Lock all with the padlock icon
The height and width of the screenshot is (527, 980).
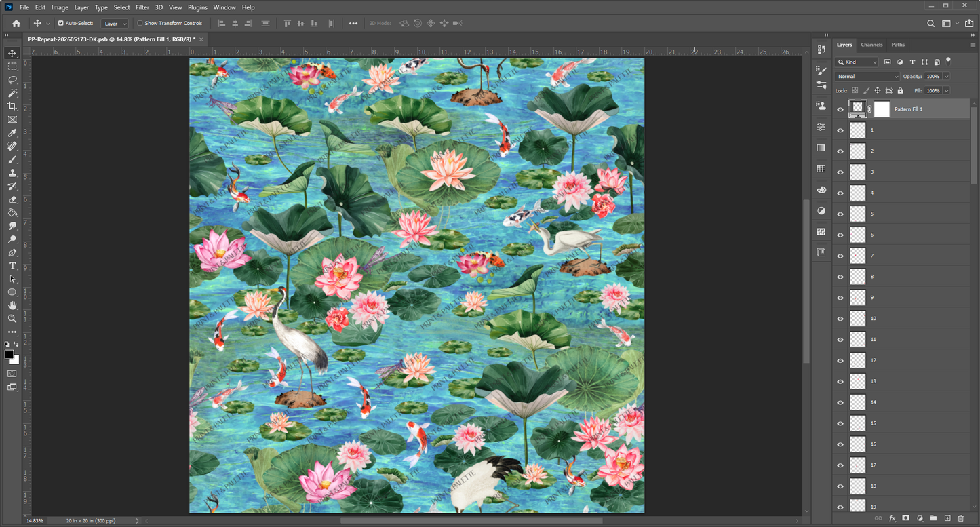pyautogui.click(x=900, y=90)
